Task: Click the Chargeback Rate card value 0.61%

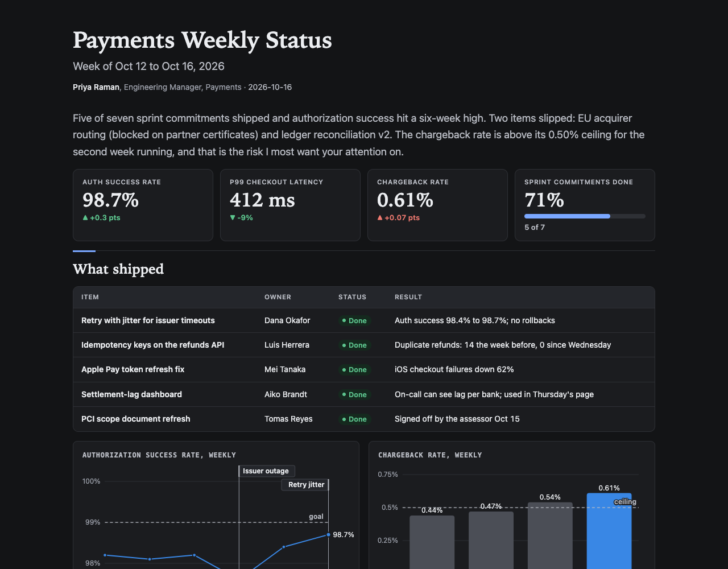Action: click(x=405, y=200)
